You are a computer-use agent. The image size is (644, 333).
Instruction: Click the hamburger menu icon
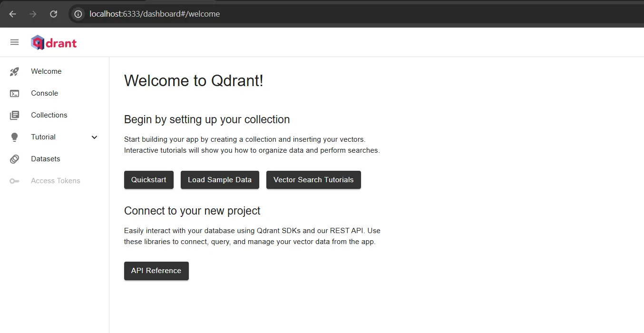[15, 42]
